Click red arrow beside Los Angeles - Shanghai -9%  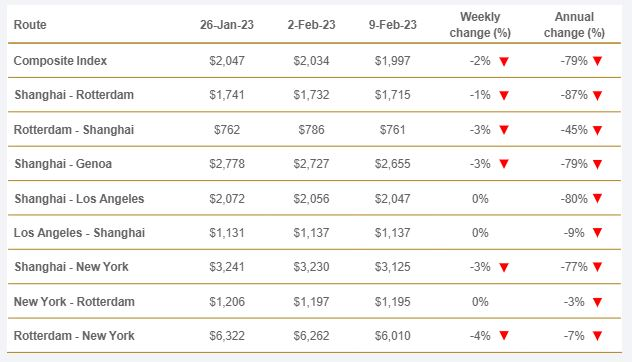tap(597, 233)
